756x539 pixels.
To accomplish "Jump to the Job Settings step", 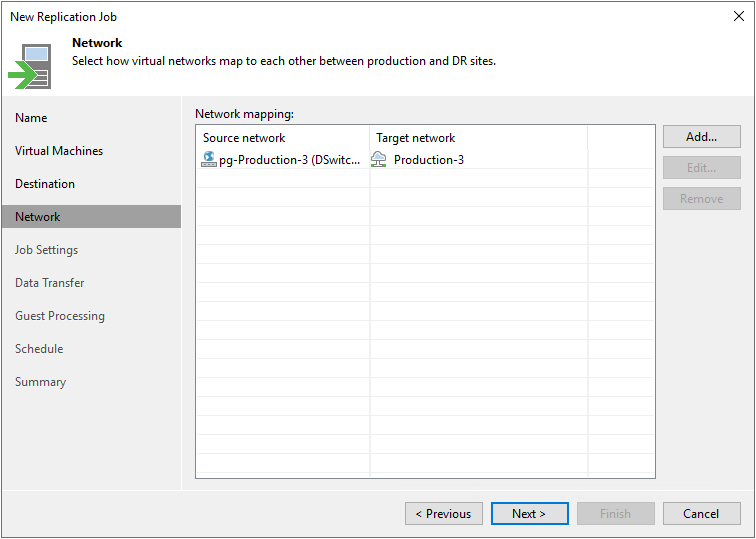I will (x=46, y=250).
